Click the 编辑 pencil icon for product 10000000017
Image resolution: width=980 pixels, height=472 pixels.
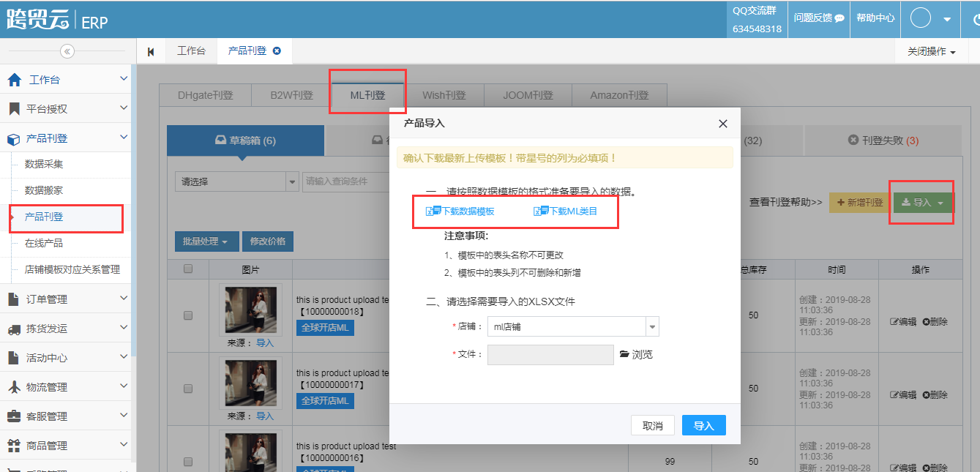tap(894, 395)
